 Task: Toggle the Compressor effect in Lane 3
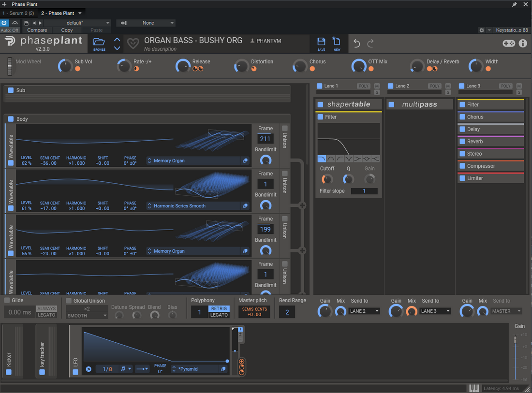click(462, 166)
